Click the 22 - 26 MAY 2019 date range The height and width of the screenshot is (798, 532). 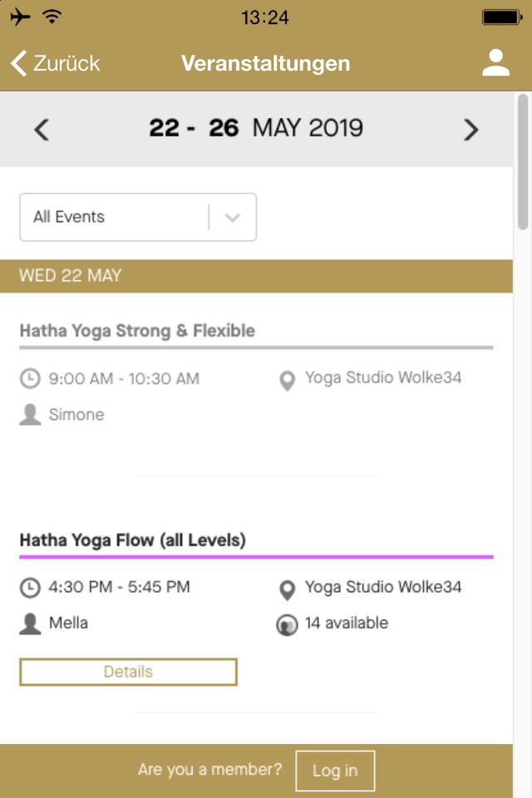coord(256,129)
